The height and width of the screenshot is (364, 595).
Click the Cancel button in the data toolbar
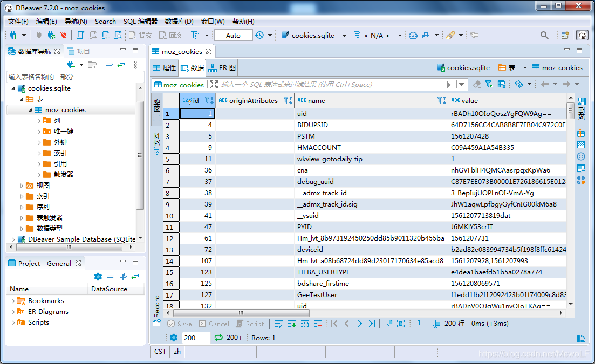214,324
